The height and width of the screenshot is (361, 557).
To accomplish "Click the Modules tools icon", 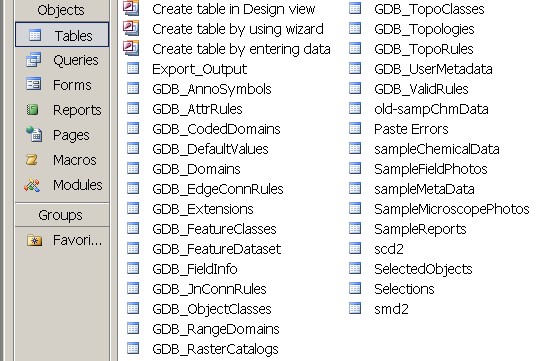I will (32, 185).
